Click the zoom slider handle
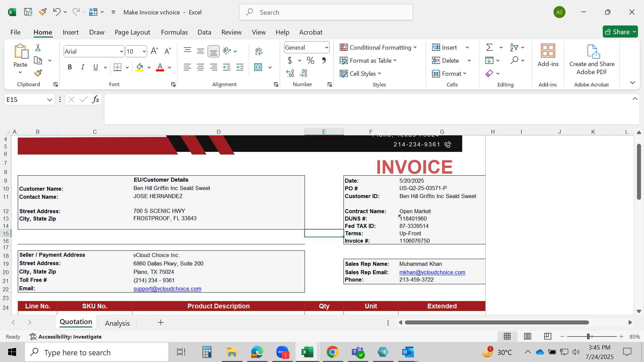 coord(588,337)
